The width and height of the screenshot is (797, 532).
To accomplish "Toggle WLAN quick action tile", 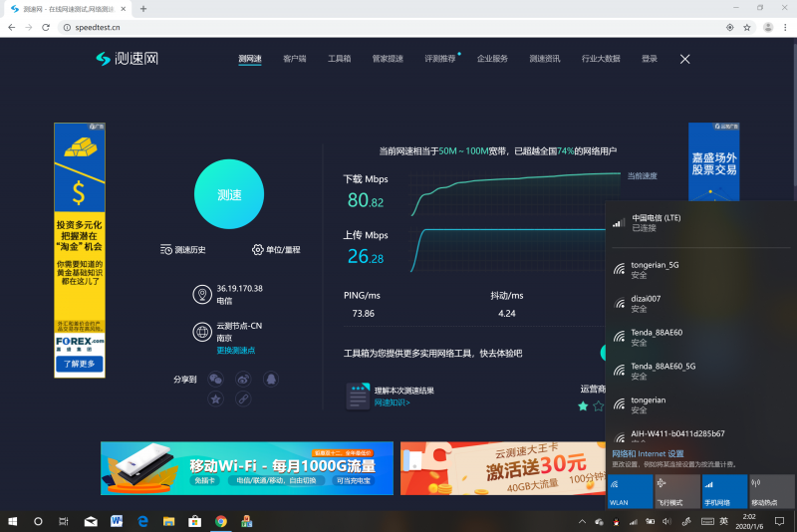I will (x=630, y=491).
